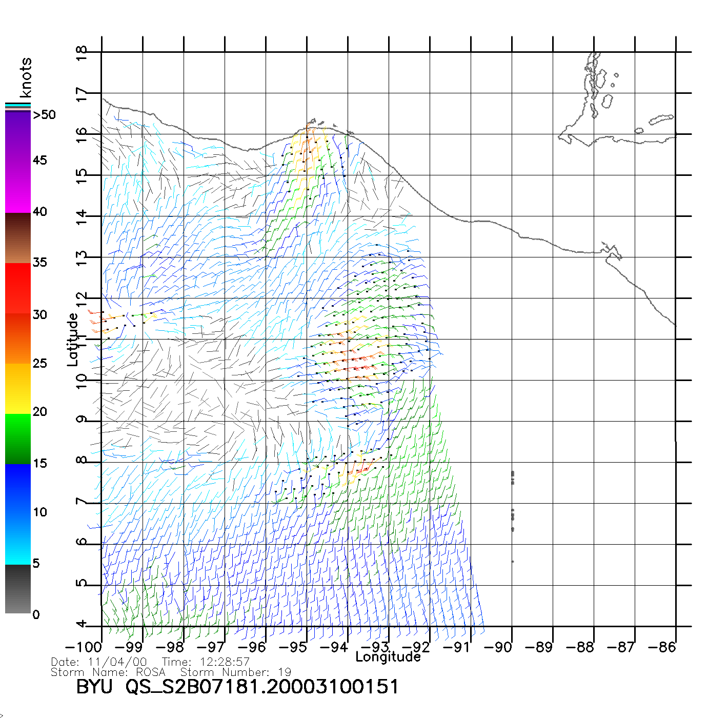Click the 'Longitude' axis title
Image resolution: width=728 pixels, height=718 pixels.
point(388,657)
